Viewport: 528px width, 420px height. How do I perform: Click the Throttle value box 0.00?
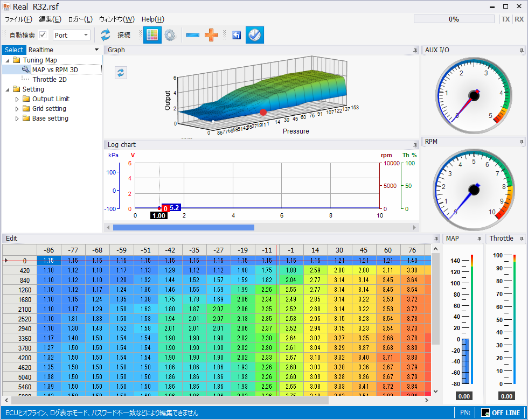[x=507, y=396]
